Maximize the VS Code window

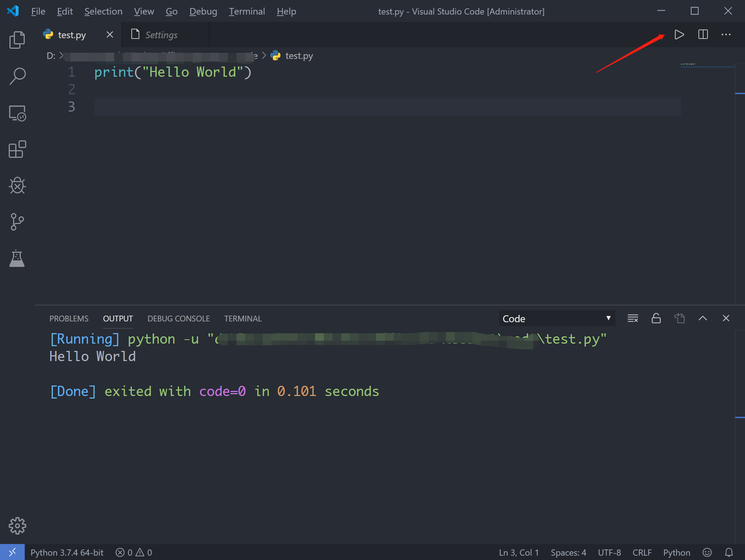pyautogui.click(x=695, y=11)
